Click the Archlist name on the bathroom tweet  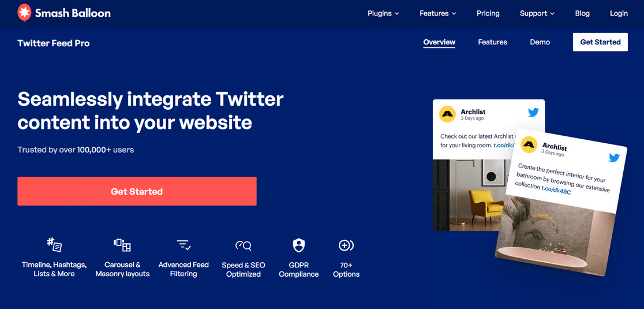coord(555,147)
